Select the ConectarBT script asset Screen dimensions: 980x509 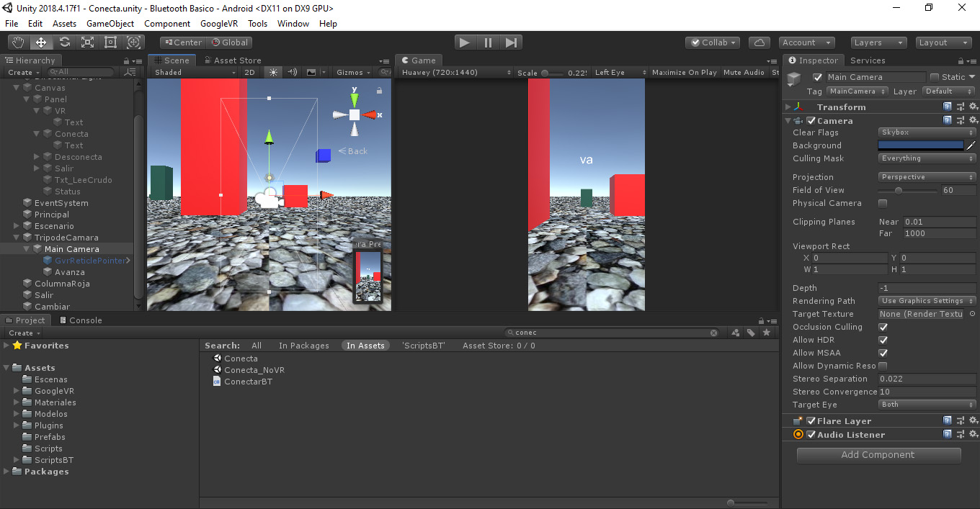pyautogui.click(x=248, y=382)
